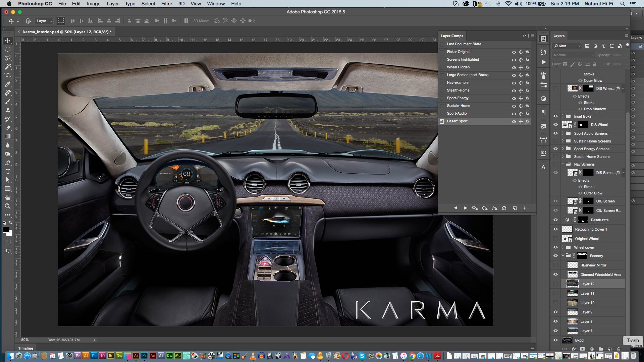Select the Zoom tool
Screen dimensions: 644x362
[8, 206]
